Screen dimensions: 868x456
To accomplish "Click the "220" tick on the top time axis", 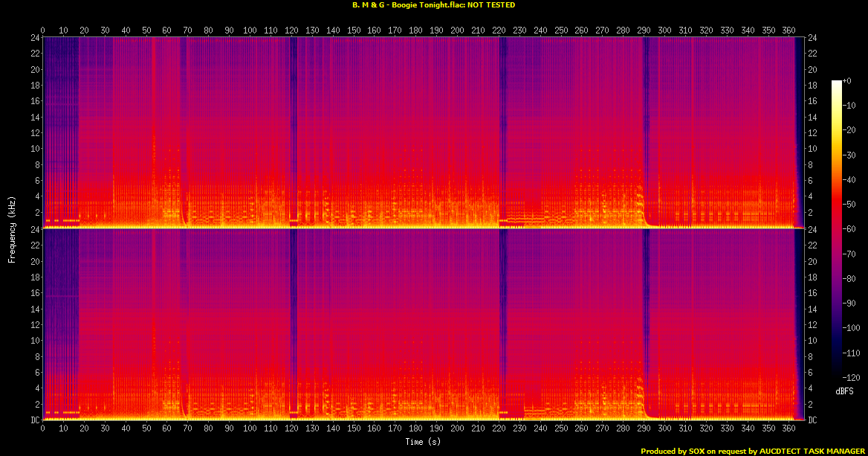I will point(499,30).
